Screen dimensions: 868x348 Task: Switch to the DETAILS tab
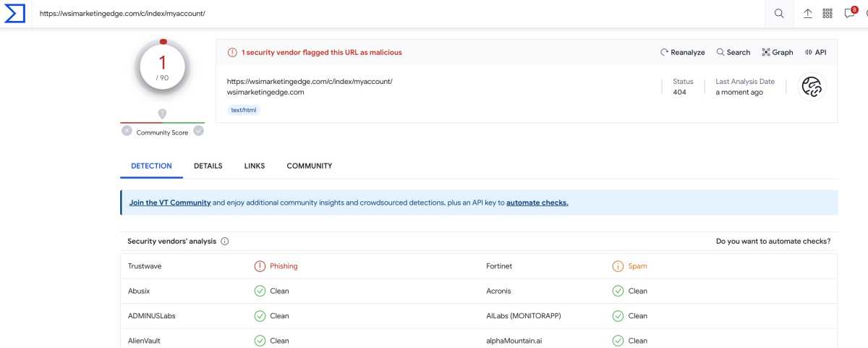point(208,166)
